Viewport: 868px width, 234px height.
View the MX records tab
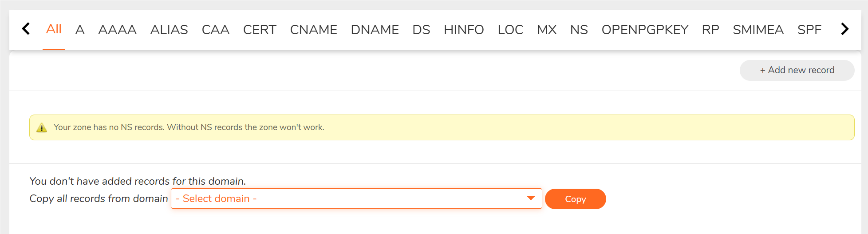tap(547, 30)
